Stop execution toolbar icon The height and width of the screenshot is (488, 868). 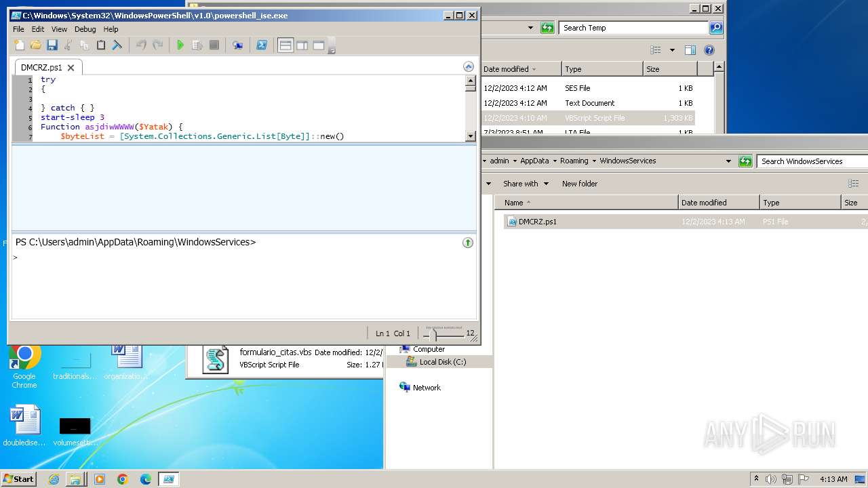(x=214, y=45)
